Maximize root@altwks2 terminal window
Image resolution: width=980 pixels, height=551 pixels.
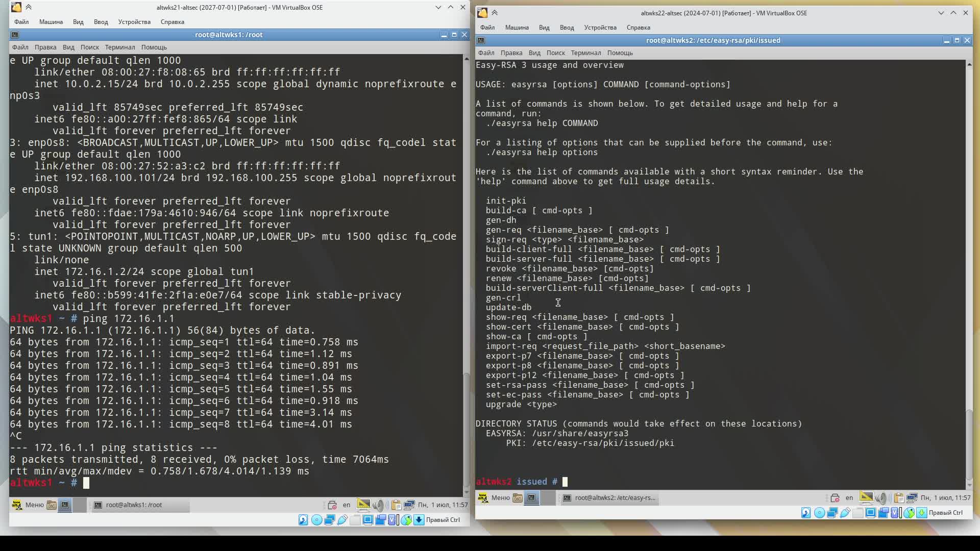(957, 40)
